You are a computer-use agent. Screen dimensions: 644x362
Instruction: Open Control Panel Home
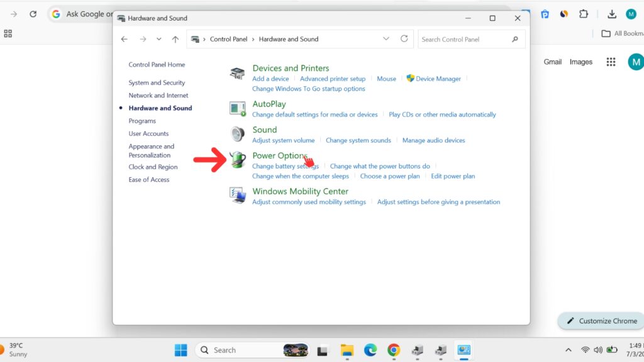(157, 65)
